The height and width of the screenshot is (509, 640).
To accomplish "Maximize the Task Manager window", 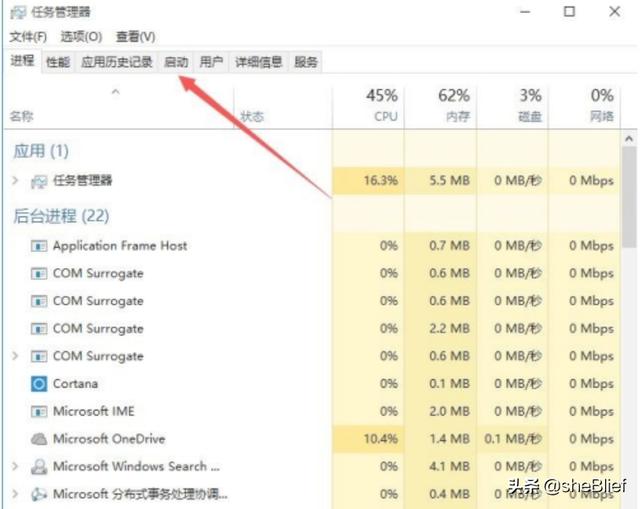I will 569,12.
